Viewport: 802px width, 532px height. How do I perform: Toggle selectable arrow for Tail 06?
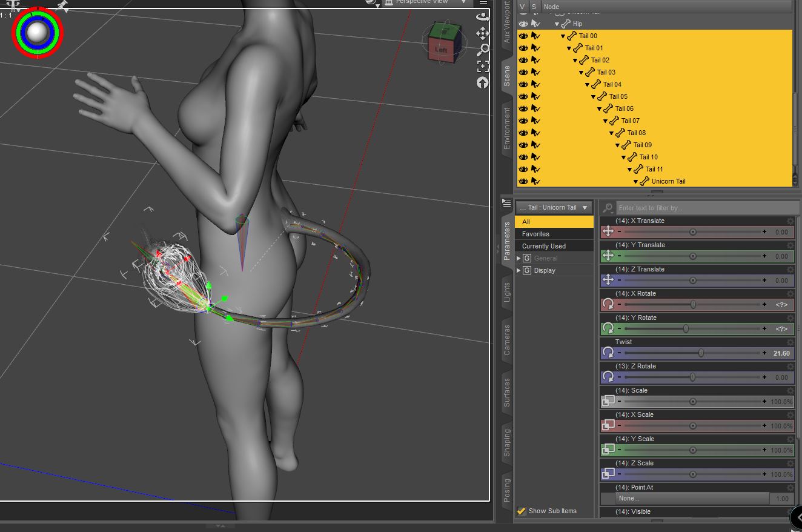[535, 108]
